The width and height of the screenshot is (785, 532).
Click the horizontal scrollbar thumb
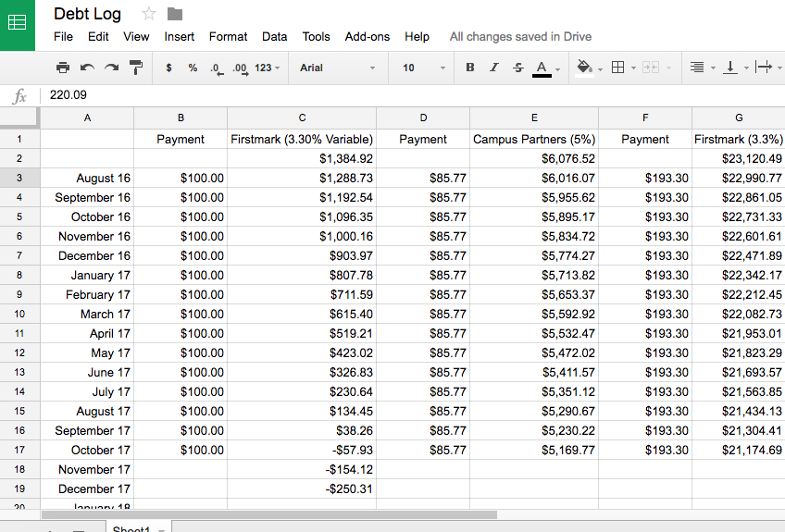click(x=269, y=515)
